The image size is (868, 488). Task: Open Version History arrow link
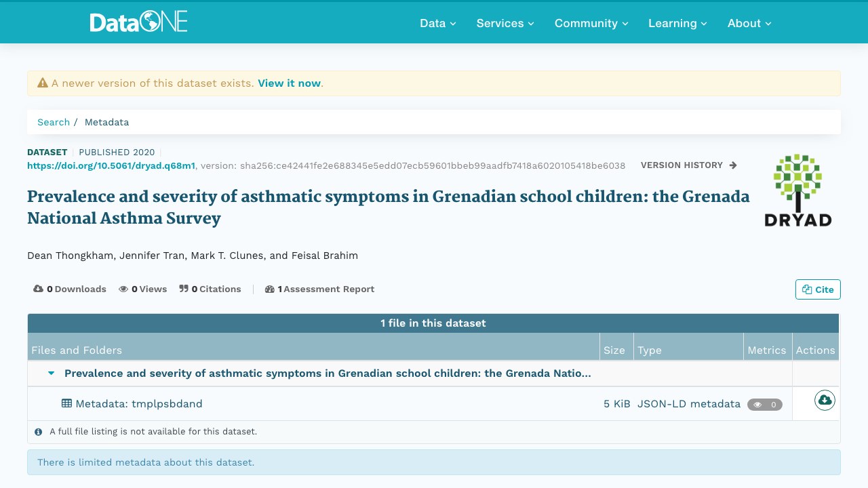point(689,165)
